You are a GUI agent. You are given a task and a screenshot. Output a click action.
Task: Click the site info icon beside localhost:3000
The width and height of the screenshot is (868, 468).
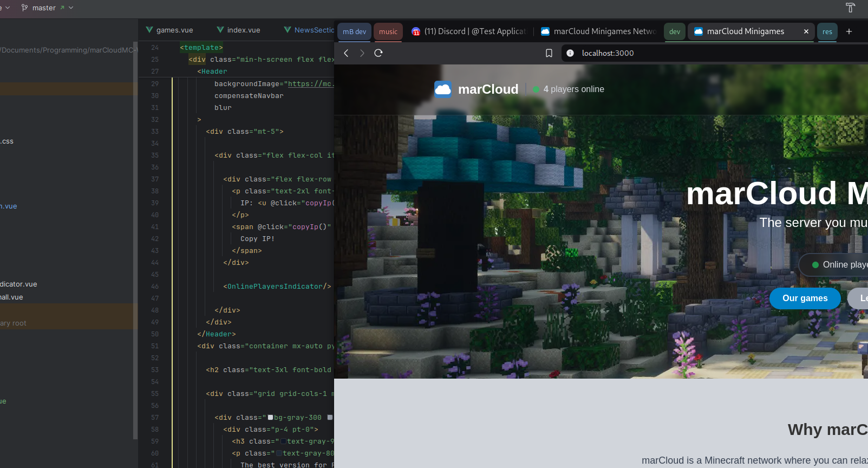click(570, 53)
